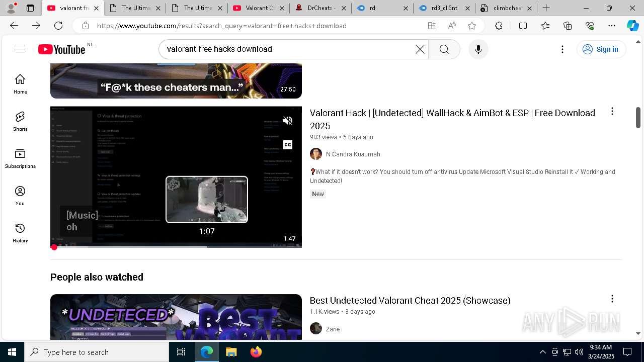This screenshot has width=644, height=362.
Task: Open browser Collections
Action: pos(568,26)
